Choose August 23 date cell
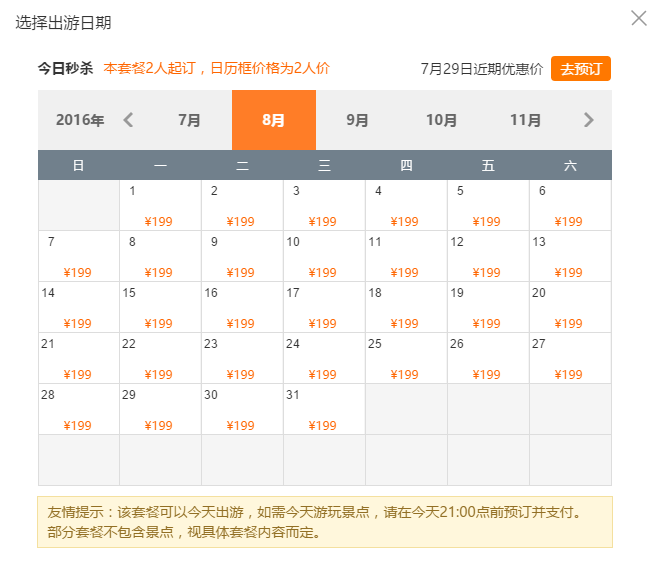 242,358
